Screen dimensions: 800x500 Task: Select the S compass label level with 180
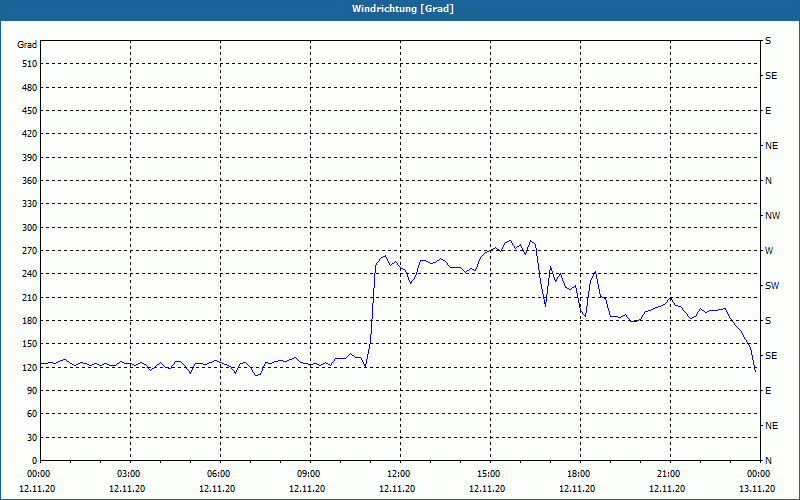[x=768, y=321]
